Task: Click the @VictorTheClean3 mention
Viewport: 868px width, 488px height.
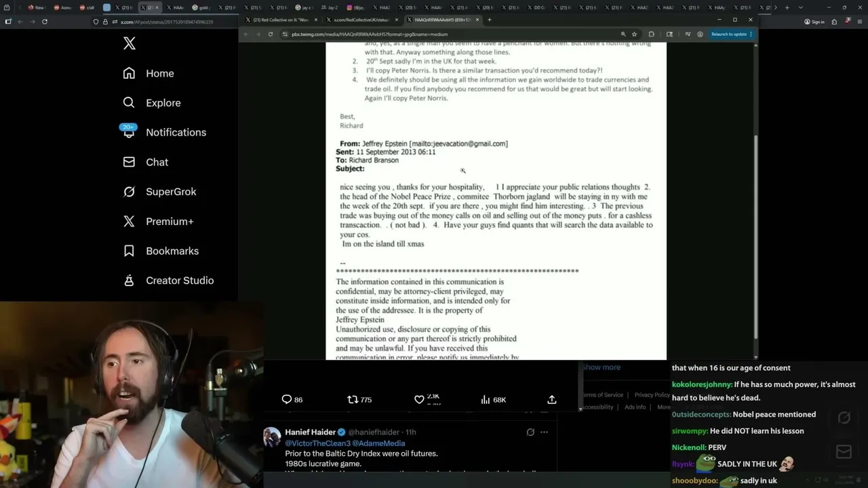Action: 318,443
